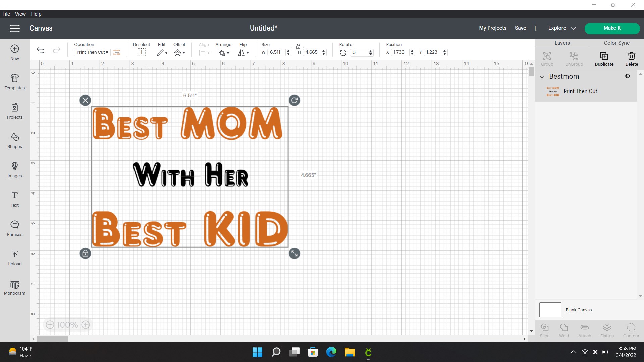Click the Attach tool

pyautogui.click(x=585, y=330)
